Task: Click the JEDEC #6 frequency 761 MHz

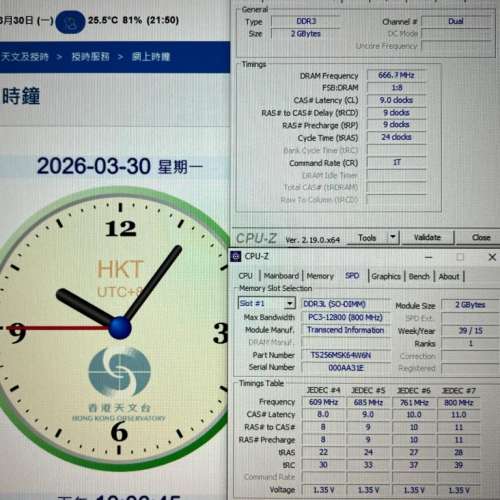Action: click(414, 403)
